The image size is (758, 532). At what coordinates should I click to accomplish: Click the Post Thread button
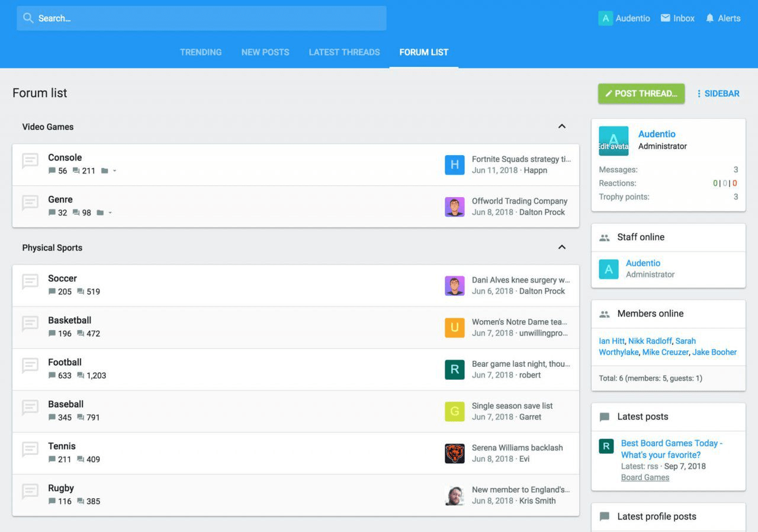[x=641, y=93]
